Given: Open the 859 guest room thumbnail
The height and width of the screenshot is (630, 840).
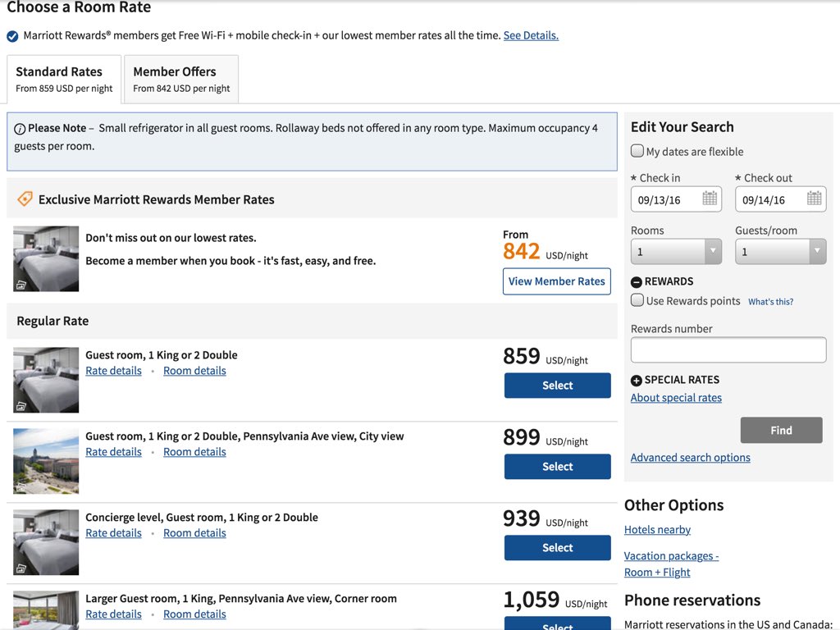Looking at the screenshot, I should [x=46, y=380].
